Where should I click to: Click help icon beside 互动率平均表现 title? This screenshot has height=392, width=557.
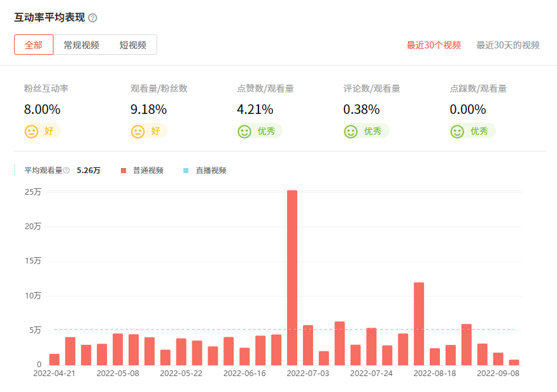point(93,18)
